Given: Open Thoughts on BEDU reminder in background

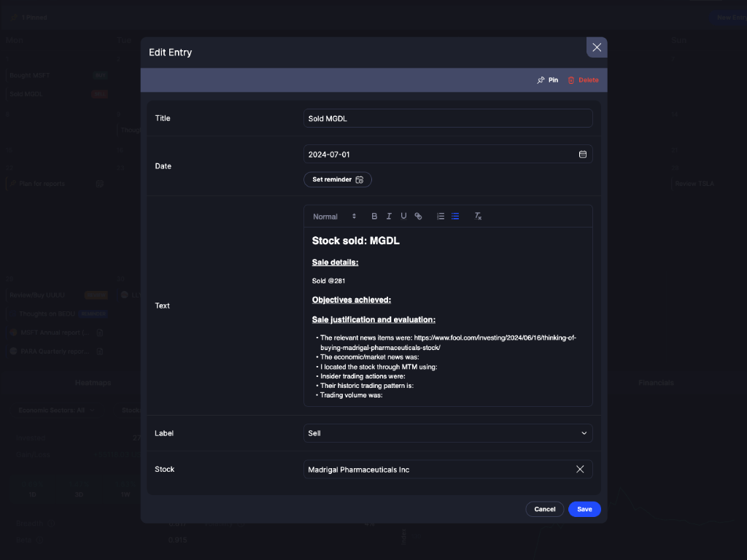Looking at the screenshot, I should 57,314.
